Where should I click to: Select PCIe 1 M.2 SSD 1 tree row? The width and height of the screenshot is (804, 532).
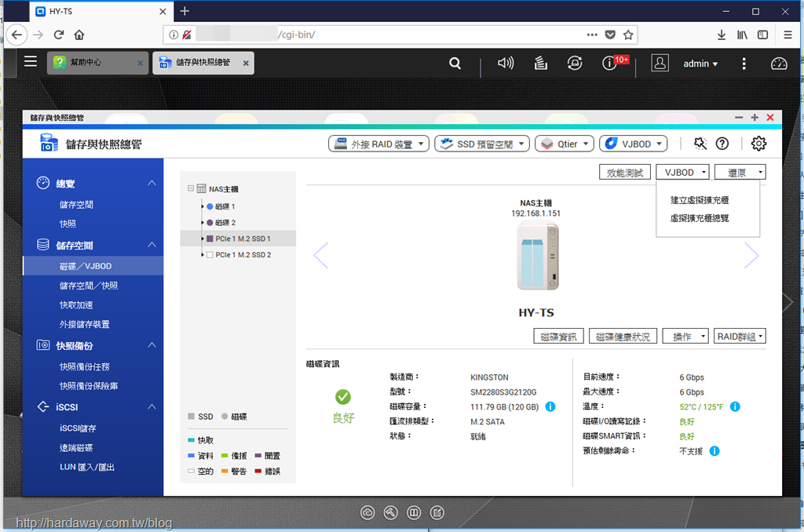(238, 239)
